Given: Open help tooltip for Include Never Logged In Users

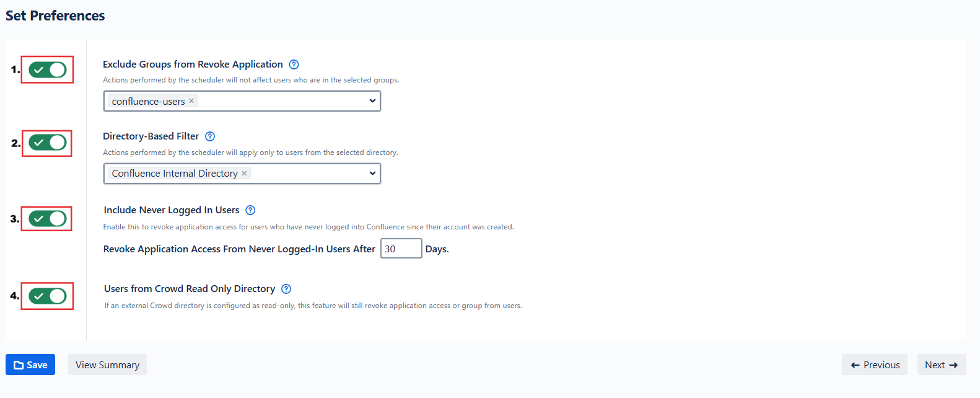Looking at the screenshot, I should (250, 210).
